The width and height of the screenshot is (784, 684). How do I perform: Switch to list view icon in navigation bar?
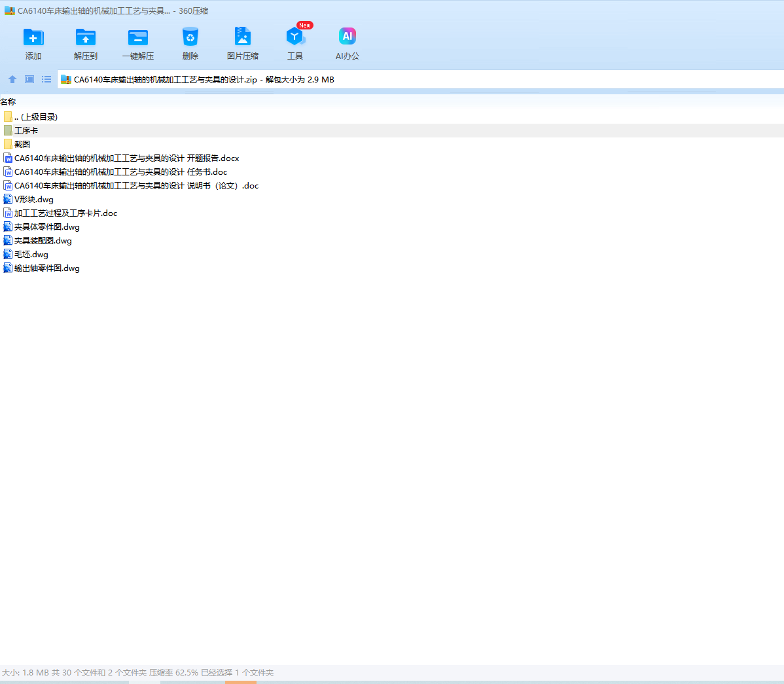point(46,79)
